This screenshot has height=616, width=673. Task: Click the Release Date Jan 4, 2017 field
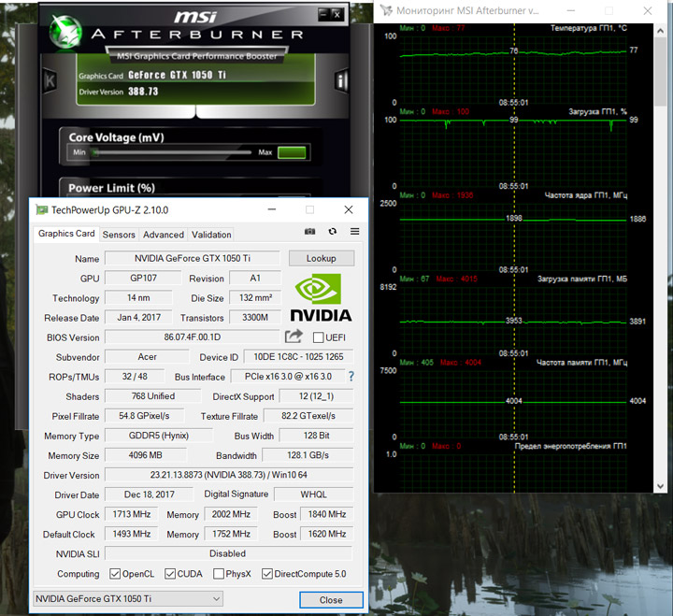click(138, 317)
